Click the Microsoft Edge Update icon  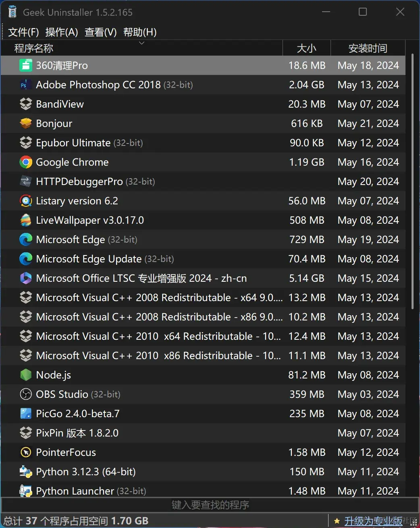tap(26, 259)
